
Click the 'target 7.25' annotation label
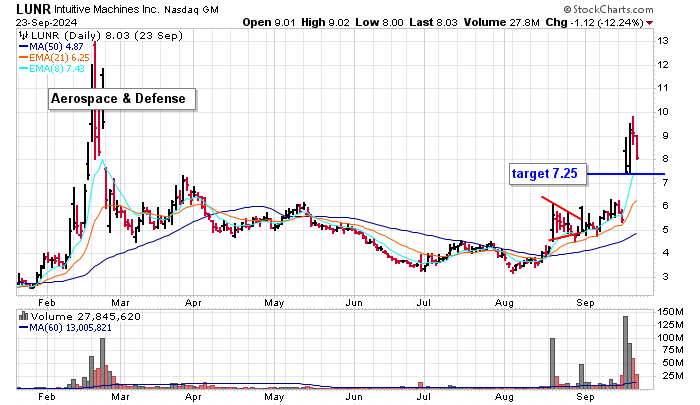click(548, 173)
